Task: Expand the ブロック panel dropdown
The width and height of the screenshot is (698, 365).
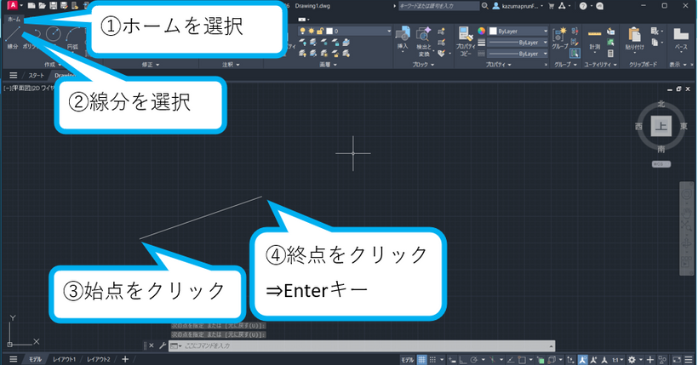Action: 422,65
